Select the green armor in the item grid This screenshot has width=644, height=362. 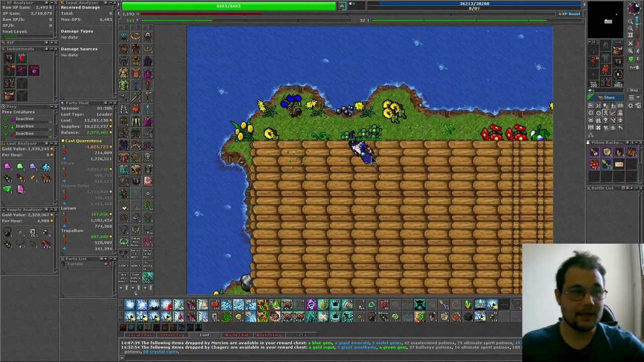point(124,85)
